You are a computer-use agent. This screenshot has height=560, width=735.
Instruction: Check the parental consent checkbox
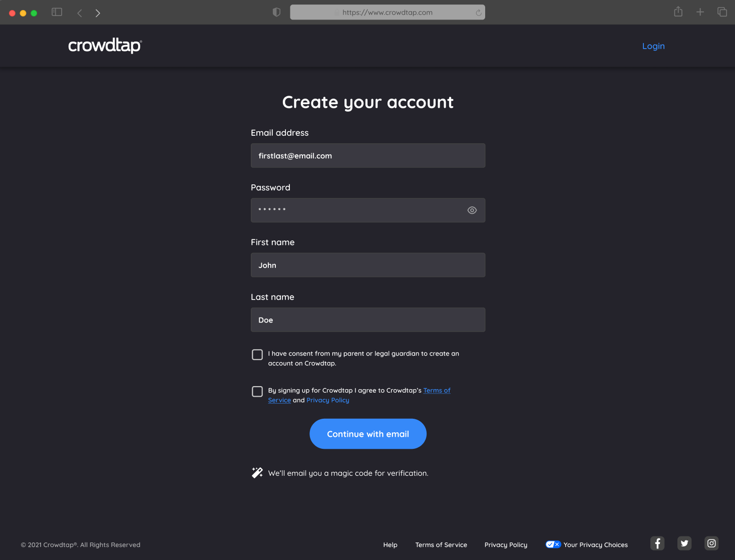[x=257, y=355]
